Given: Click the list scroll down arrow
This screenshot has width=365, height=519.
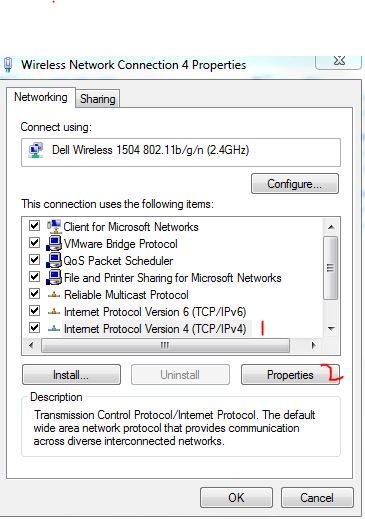Looking at the screenshot, I should pos(331,329).
